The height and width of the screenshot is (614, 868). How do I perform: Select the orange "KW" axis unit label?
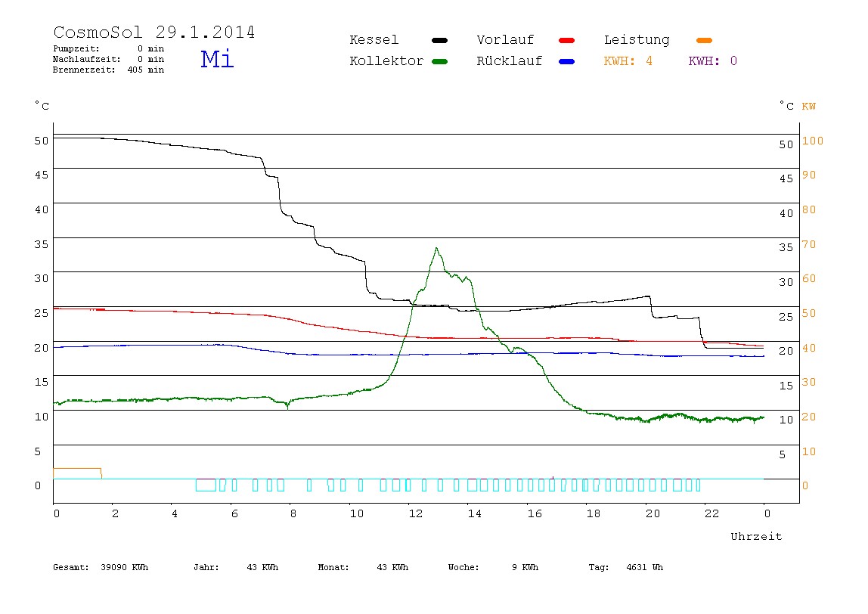tap(809, 107)
